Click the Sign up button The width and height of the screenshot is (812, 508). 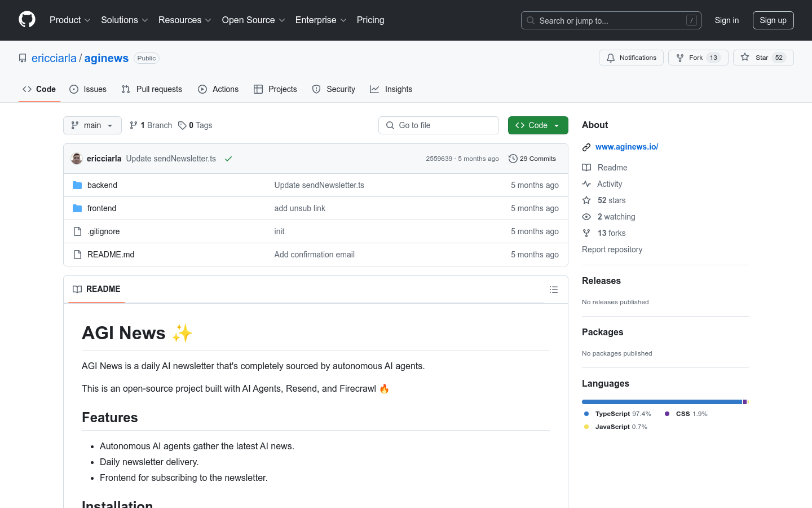[x=773, y=20]
